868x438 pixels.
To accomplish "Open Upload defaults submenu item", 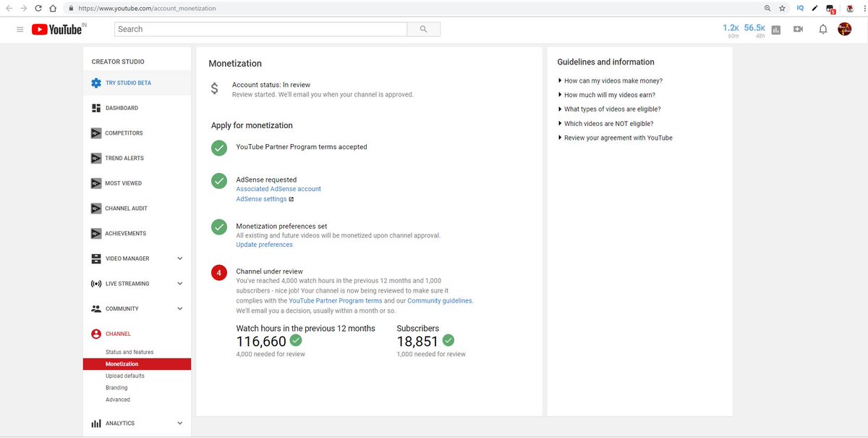I will (x=125, y=376).
